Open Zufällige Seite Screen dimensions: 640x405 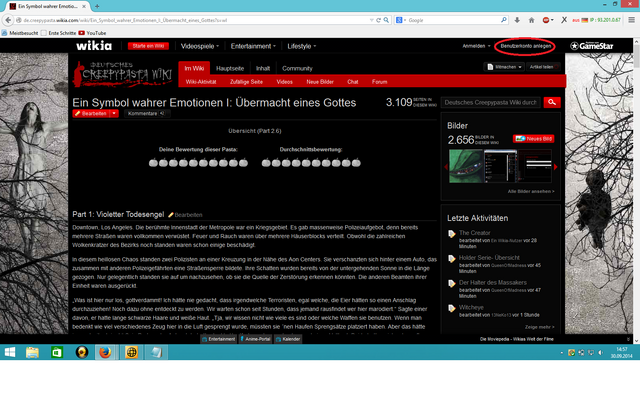click(246, 82)
